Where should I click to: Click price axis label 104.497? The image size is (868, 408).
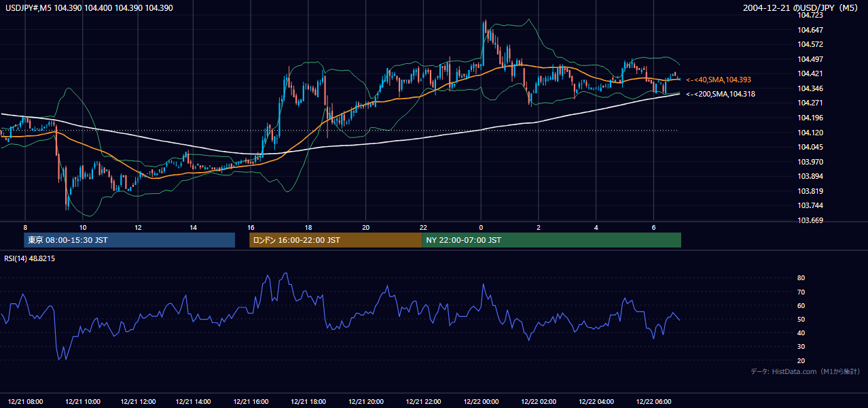point(811,59)
